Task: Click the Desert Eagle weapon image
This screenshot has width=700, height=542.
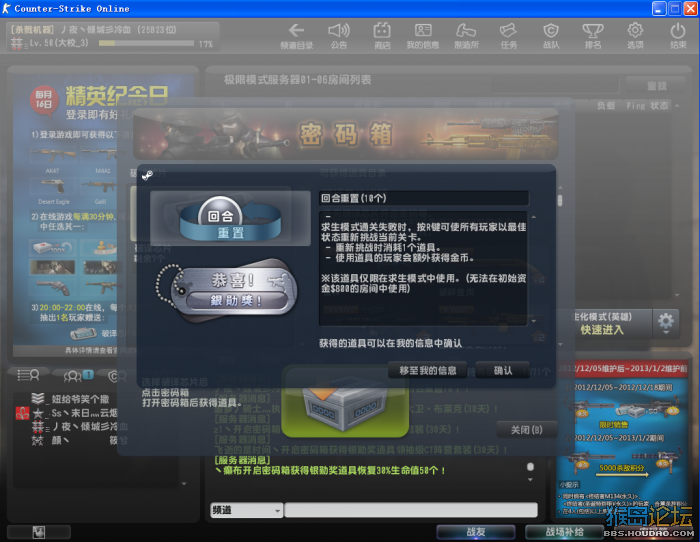Action: point(53,188)
